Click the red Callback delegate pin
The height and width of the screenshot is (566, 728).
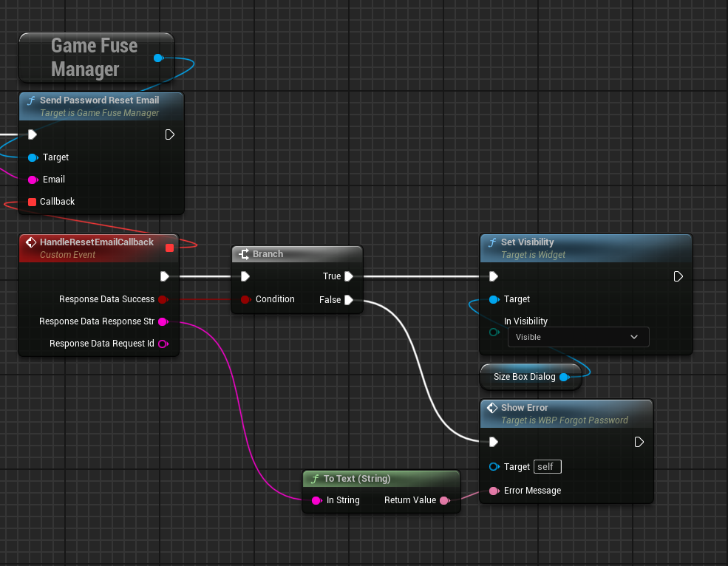(32, 202)
